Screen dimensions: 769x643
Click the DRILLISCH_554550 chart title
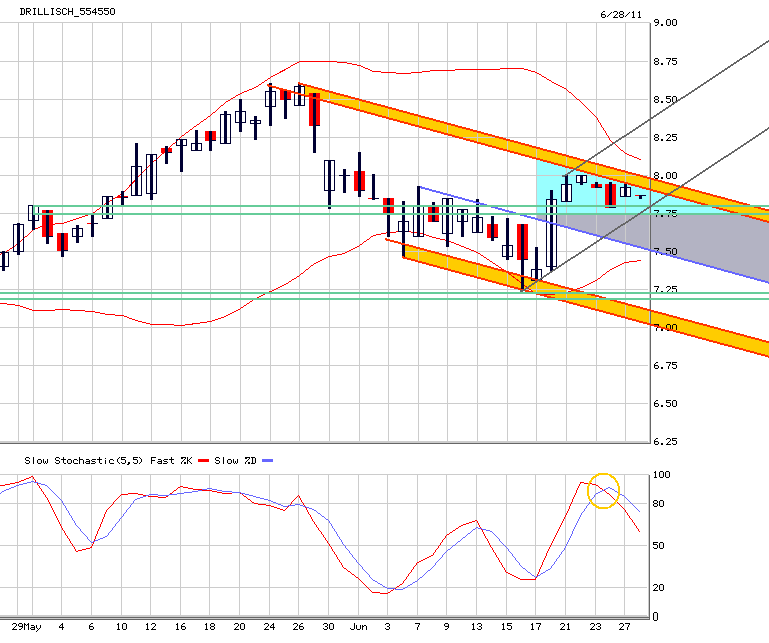pyautogui.click(x=67, y=12)
